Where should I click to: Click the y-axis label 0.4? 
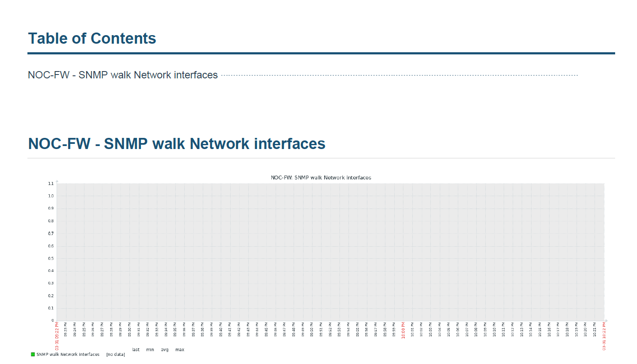click(x=51, y=271)
